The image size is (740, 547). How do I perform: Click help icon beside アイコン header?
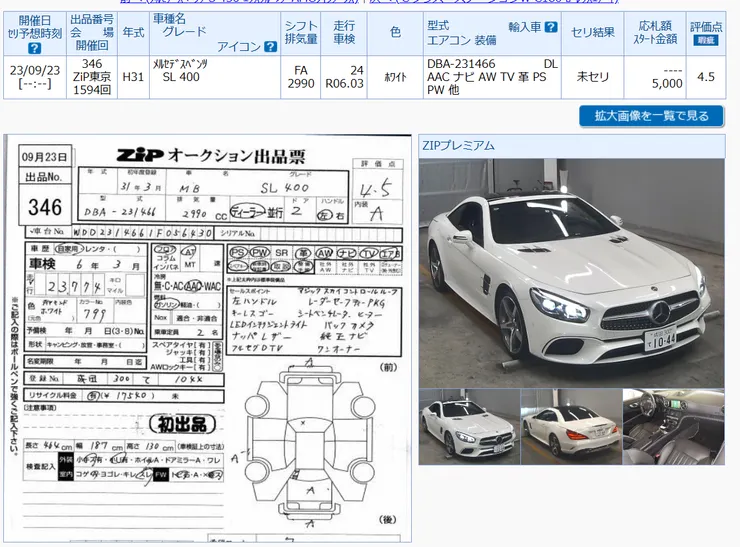tap(270, 46)
